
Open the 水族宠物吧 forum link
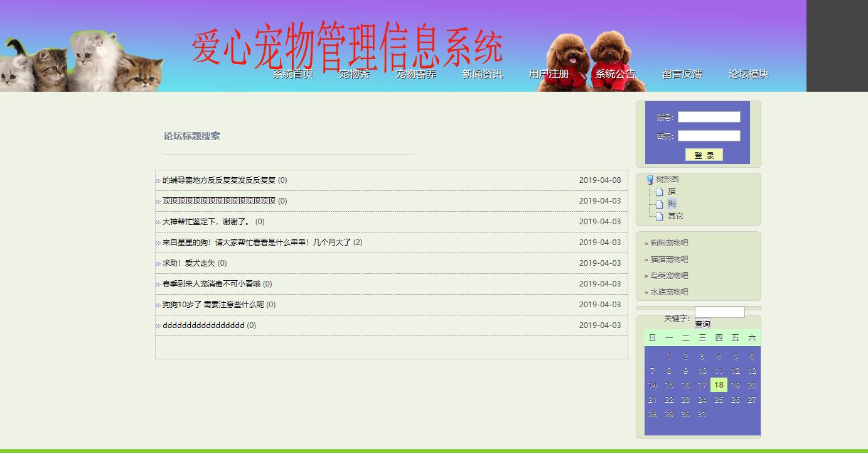point(669,292)
